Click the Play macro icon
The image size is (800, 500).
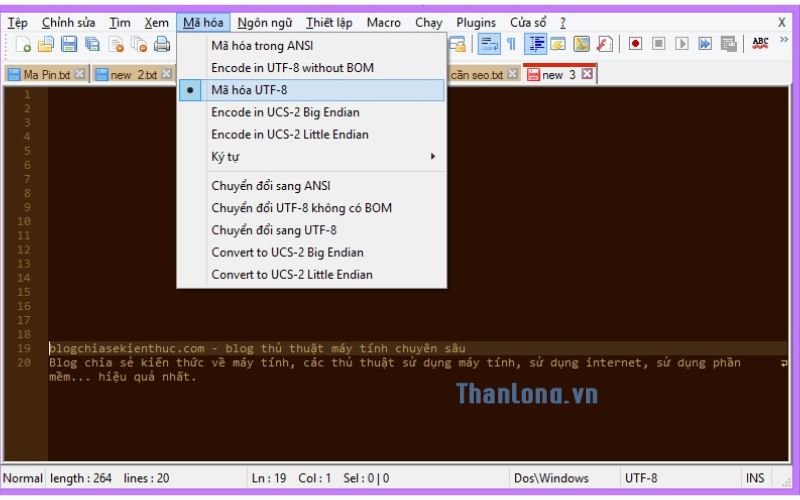[681, 44]
